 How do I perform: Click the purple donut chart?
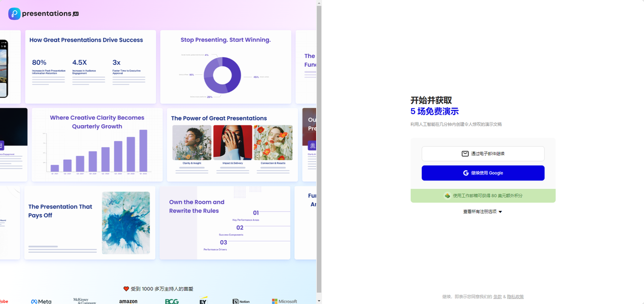click(x=222, y=75)
